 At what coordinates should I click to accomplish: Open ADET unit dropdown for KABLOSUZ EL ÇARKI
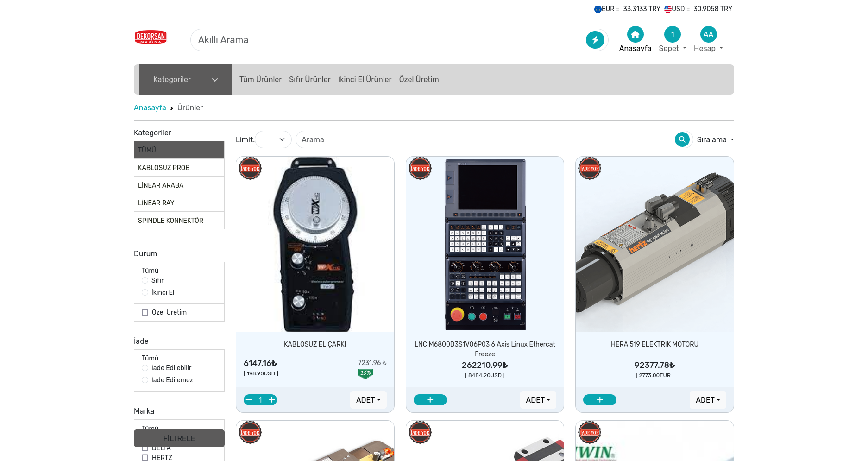368,400
